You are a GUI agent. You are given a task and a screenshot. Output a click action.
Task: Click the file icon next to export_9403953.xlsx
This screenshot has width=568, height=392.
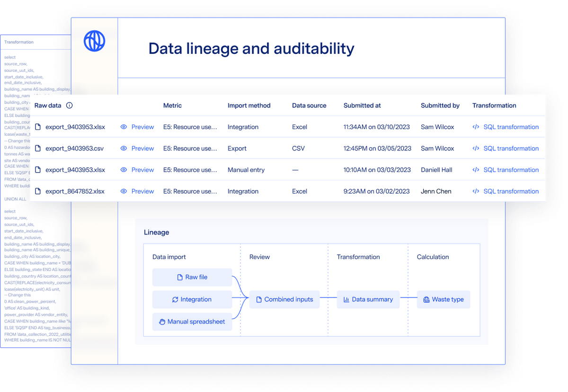pos(38,127)
